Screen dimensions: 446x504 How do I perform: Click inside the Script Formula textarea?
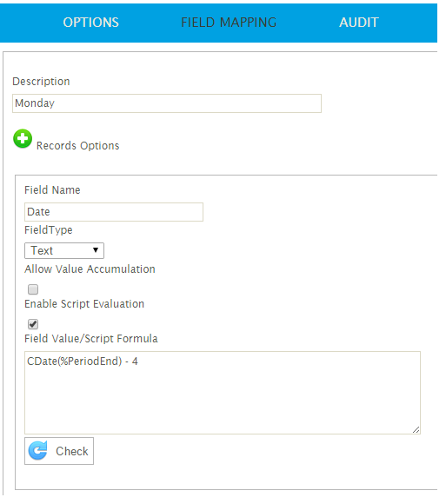[223, 393]
